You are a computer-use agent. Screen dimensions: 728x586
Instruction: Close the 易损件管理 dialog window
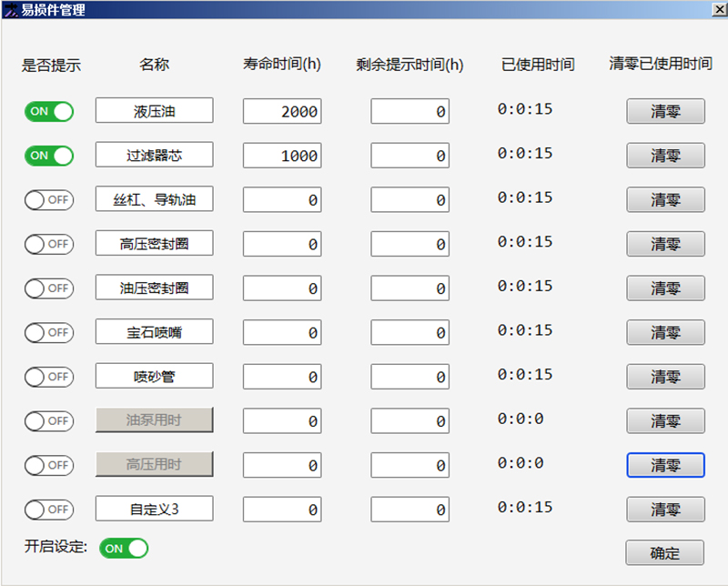click(x=719, y=9)
